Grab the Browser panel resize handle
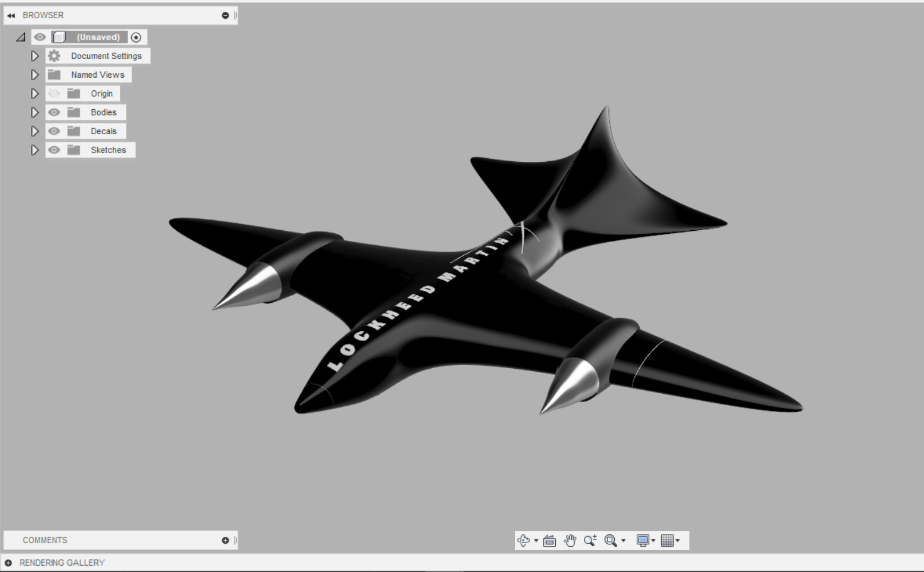Screen dimensions: 924x572 point(235,15)
